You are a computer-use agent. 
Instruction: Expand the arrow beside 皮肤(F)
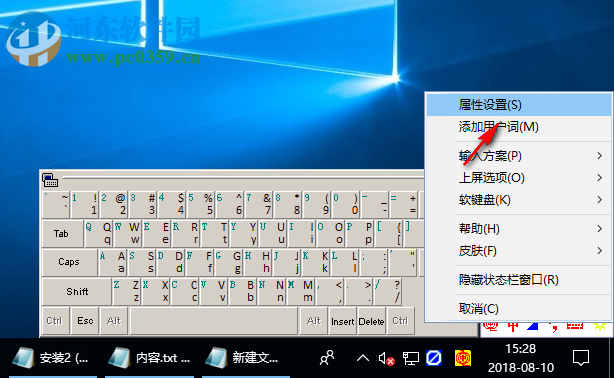(600, 251)
